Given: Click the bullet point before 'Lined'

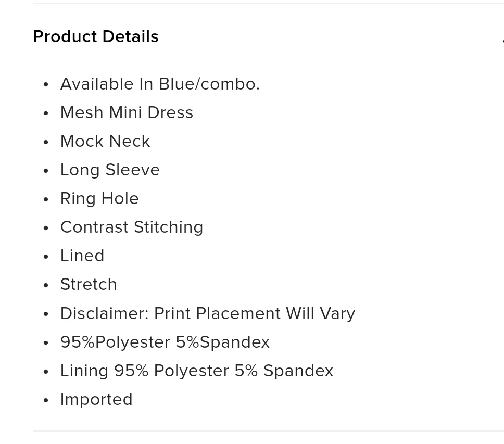Looking at the screenshot, I should click(x=46, y=257).
